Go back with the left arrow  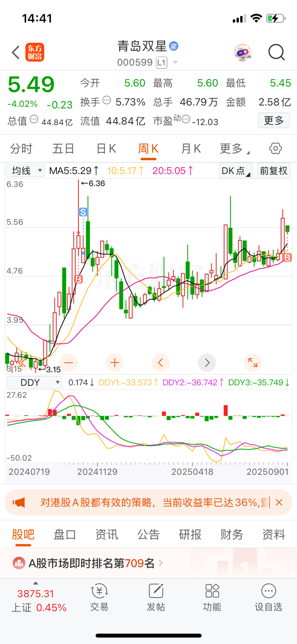coord(15,52)
